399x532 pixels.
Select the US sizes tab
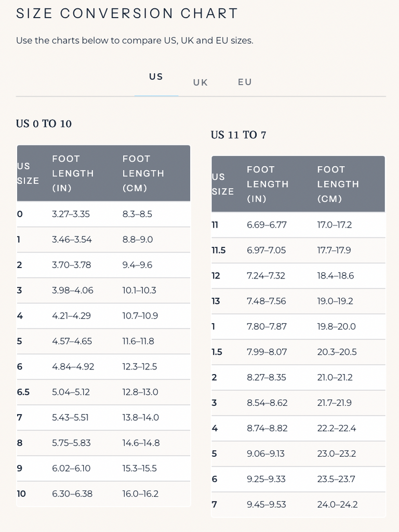tap(156, 77)
